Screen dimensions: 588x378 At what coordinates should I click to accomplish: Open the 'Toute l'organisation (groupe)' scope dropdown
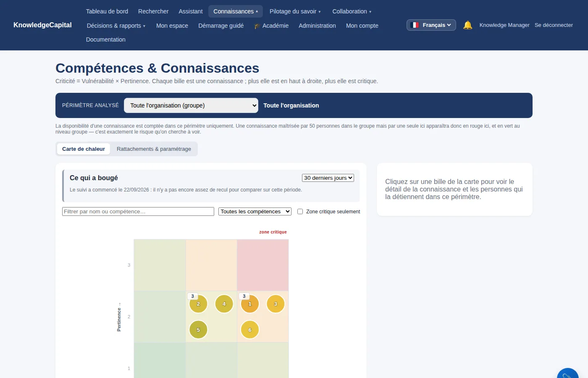191,105
